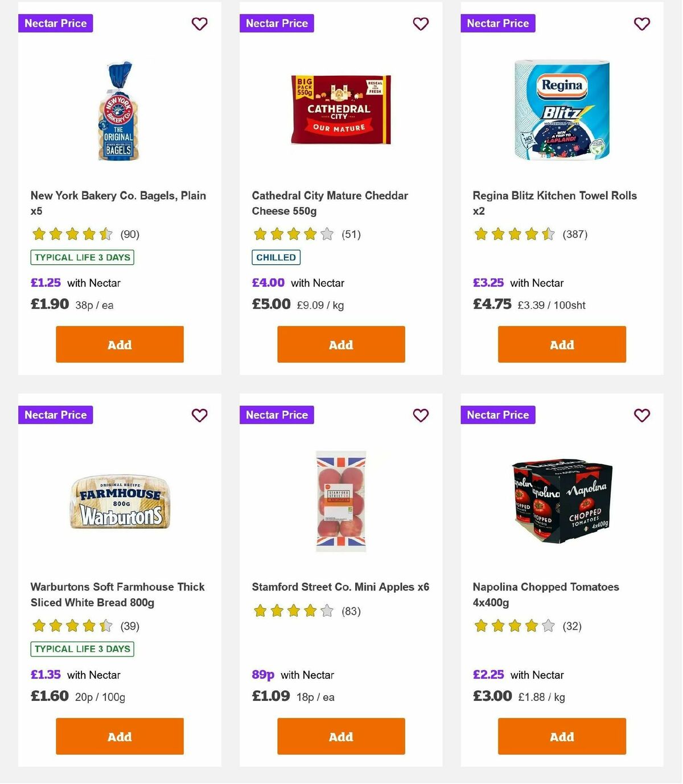Add New York Bakery bagels to basket
Viewport: 683px width, 784px height.
click(x=119, y=344)
